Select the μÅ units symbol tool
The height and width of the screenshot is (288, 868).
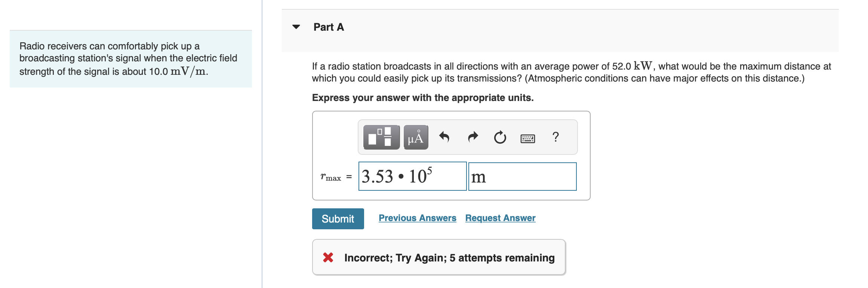pyautogui.click(x=415, y=137)
